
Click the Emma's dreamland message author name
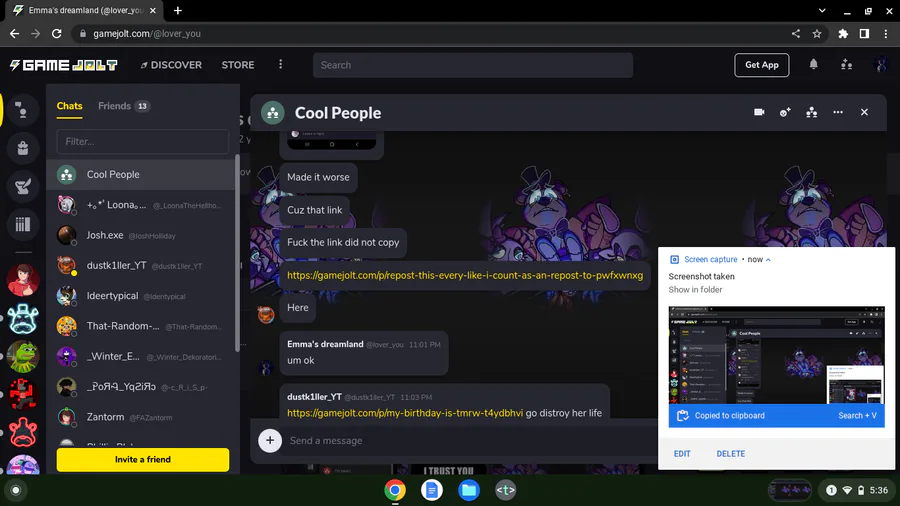pos(325,344)
